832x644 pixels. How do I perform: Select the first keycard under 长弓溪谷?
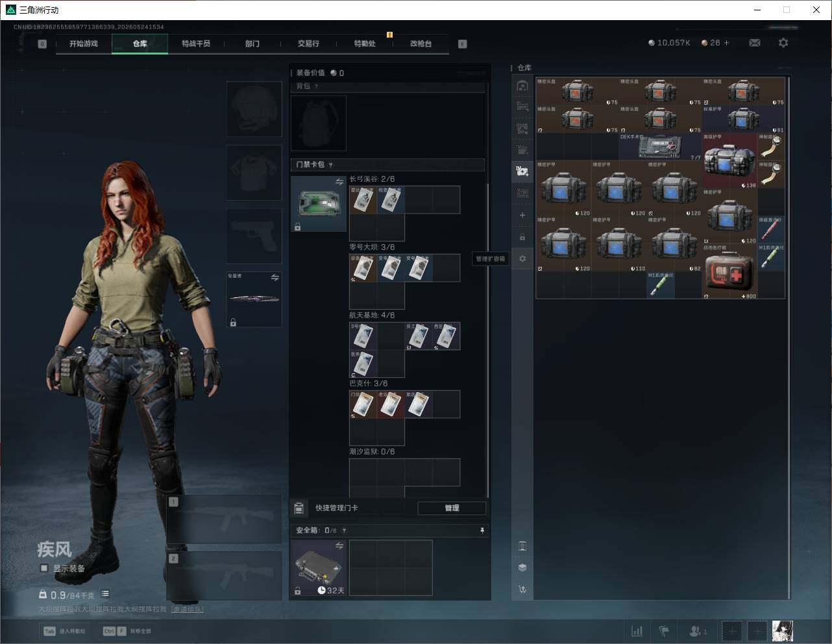click(363, 199)
